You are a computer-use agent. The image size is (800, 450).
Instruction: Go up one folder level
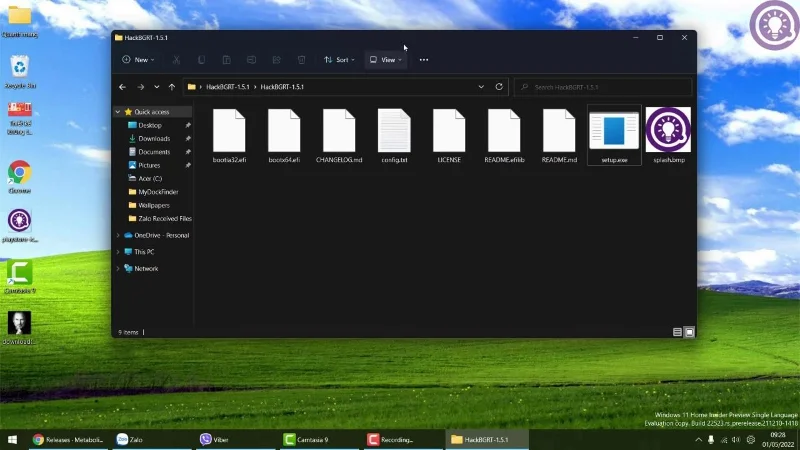coord(172,87)
